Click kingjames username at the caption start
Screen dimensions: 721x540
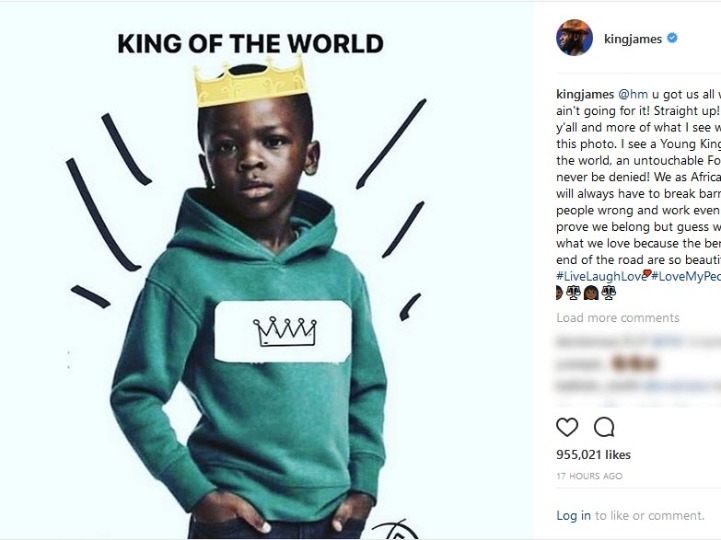coord(585,95)
